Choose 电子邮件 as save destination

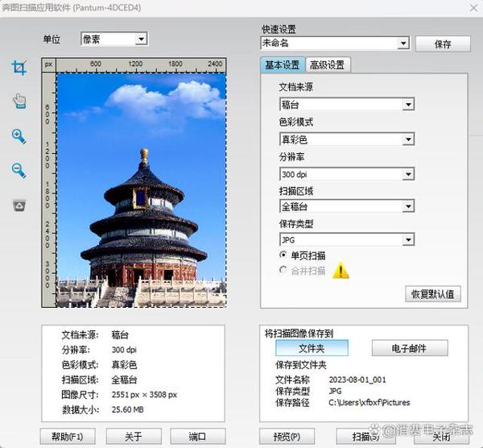[x=410, y=348]
